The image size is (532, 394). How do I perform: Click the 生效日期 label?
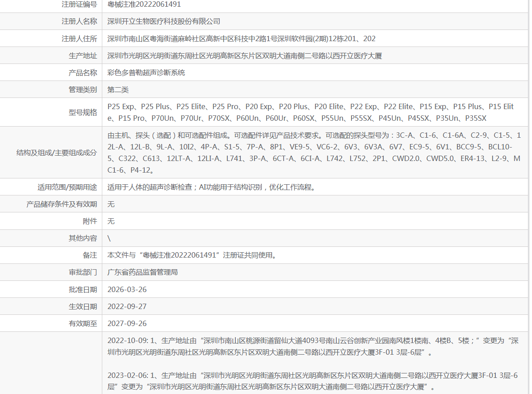pos(83,306)
